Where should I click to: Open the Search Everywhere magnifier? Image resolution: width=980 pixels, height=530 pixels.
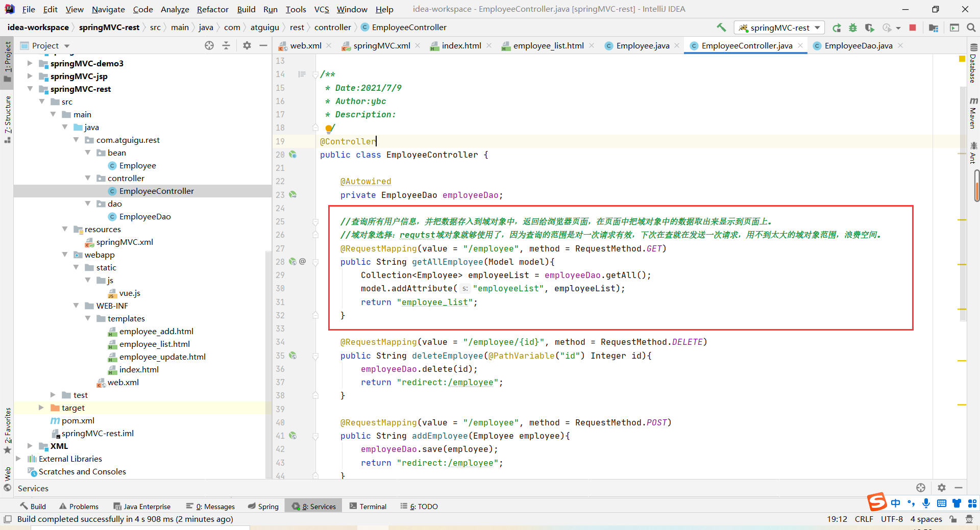(x=971, y=28)
